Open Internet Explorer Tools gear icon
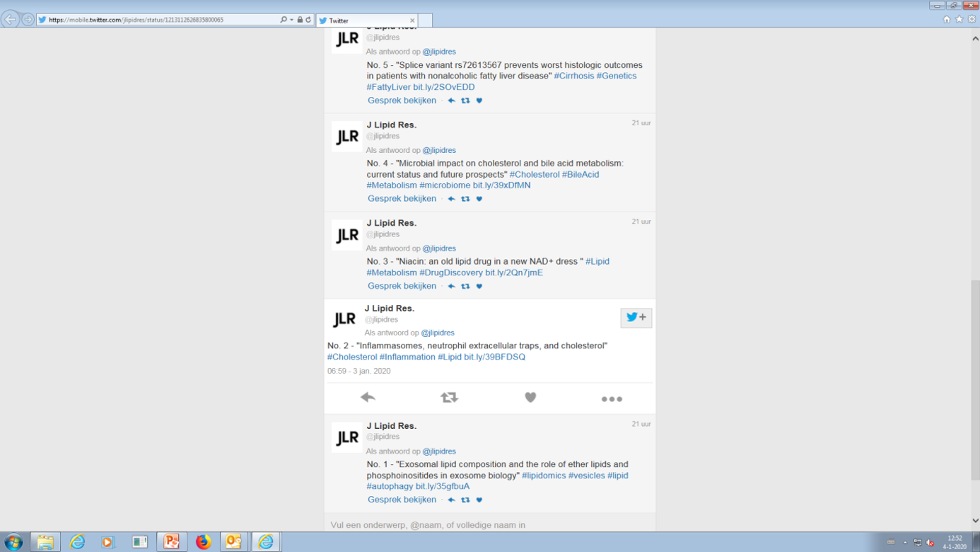The width and height of the screenshot is (980, 552). click(x=972, y=20)
